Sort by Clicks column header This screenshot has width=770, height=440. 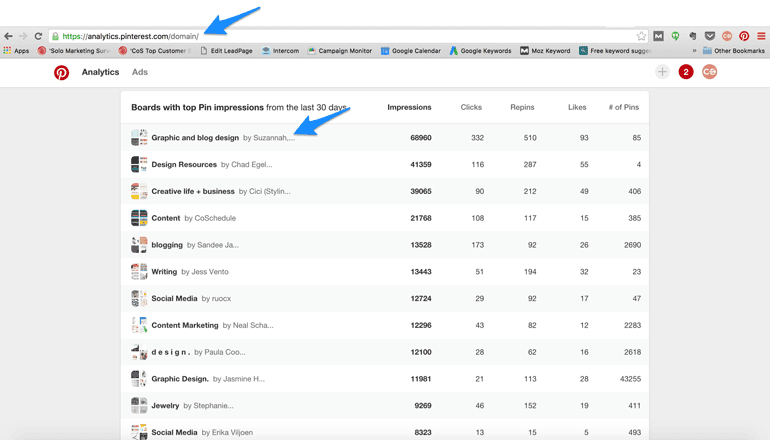pyautogui.click(x=471, y=107)
